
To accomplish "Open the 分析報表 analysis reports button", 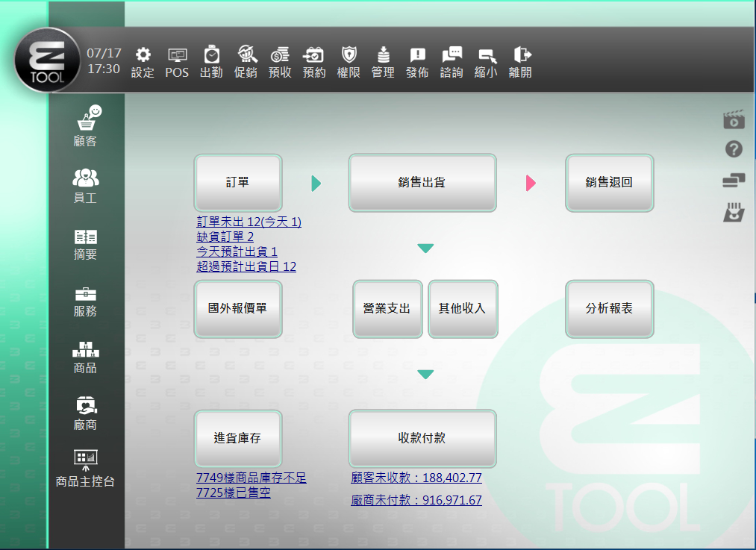I will click(610, 309).
